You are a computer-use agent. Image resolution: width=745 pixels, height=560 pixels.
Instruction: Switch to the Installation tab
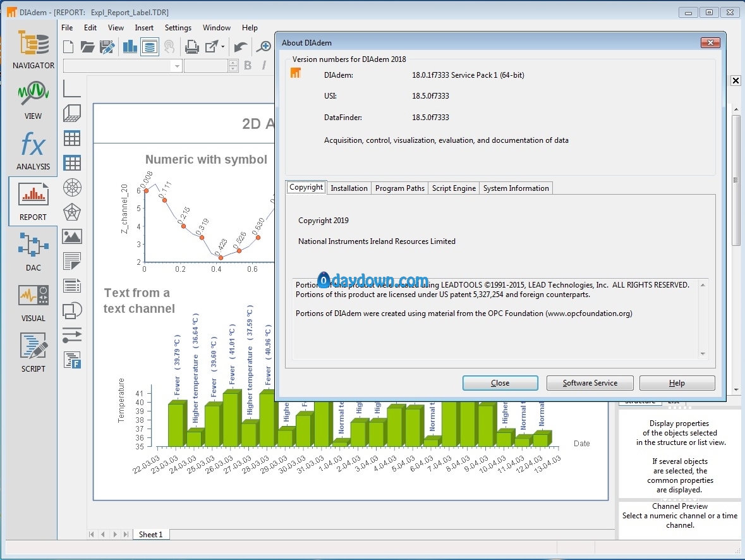pyautogui.click(x=349, y=188)
